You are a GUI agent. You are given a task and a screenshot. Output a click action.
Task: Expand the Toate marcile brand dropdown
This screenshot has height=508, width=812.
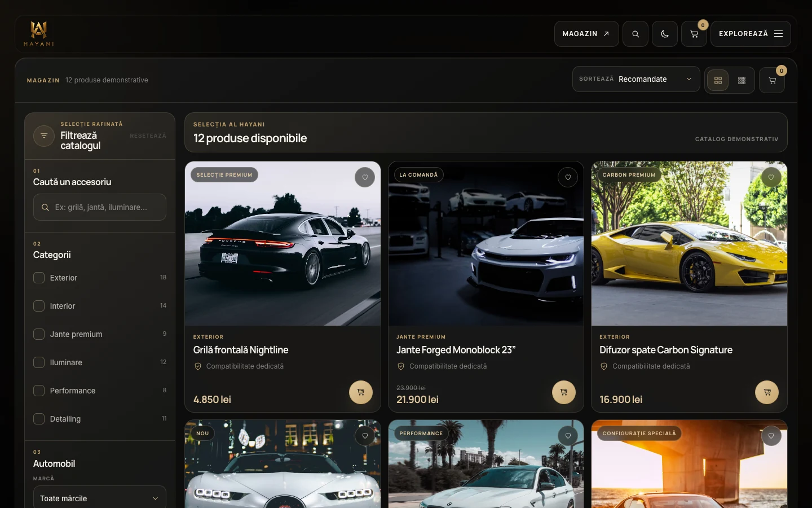pyautogui.click(x=100, y=498)
